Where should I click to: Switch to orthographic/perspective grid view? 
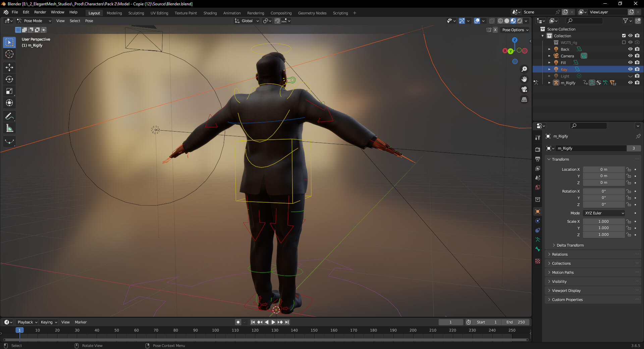pos(524,100)
